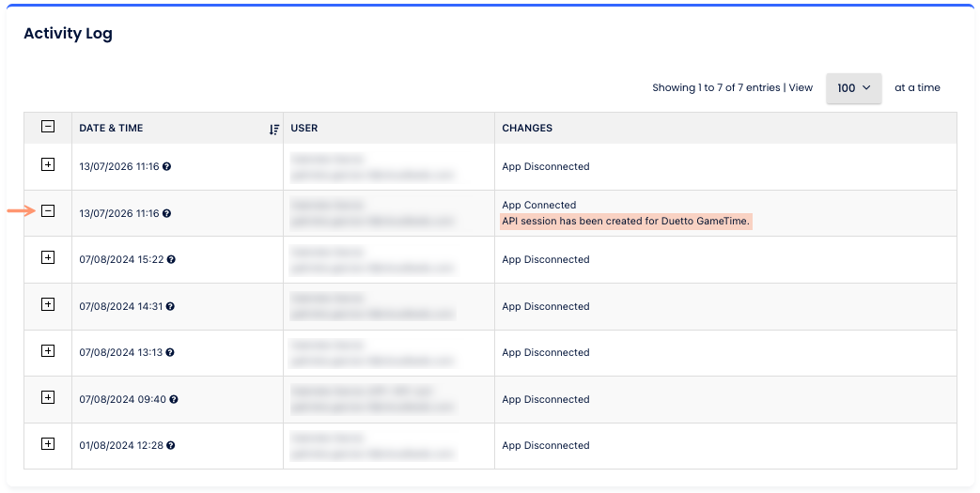Expand the 07/08/2024 14:31 entry

48,304
